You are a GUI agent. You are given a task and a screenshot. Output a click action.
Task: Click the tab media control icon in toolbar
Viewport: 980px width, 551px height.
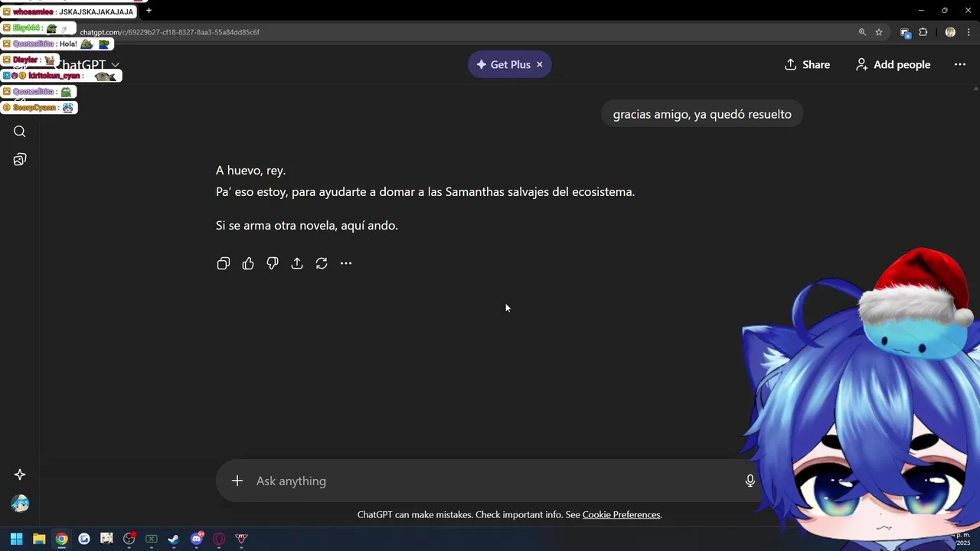[906, 32]
